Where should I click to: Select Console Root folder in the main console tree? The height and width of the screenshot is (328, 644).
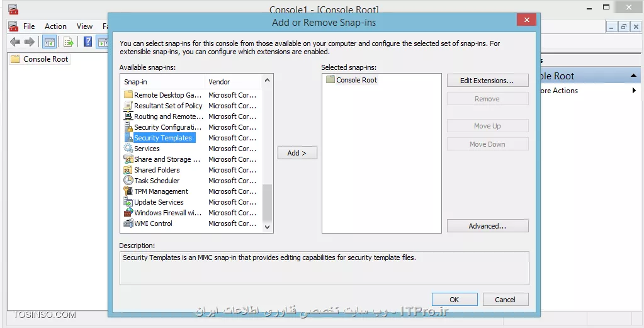coord(40,59)
